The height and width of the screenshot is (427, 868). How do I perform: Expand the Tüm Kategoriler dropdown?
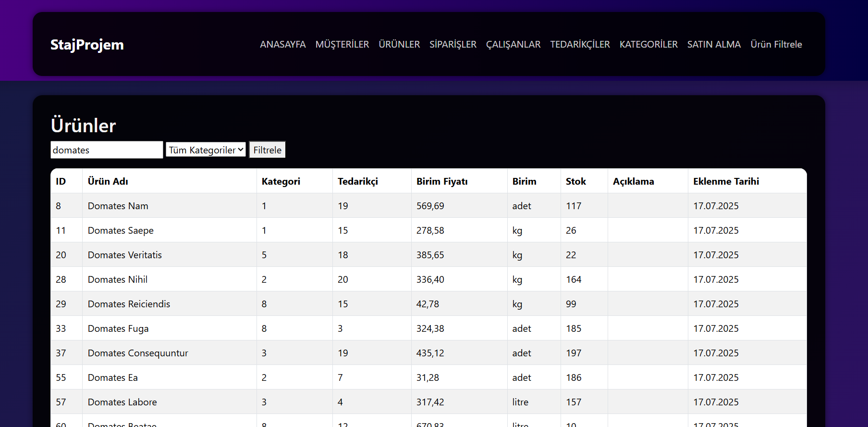coord(206,150)
